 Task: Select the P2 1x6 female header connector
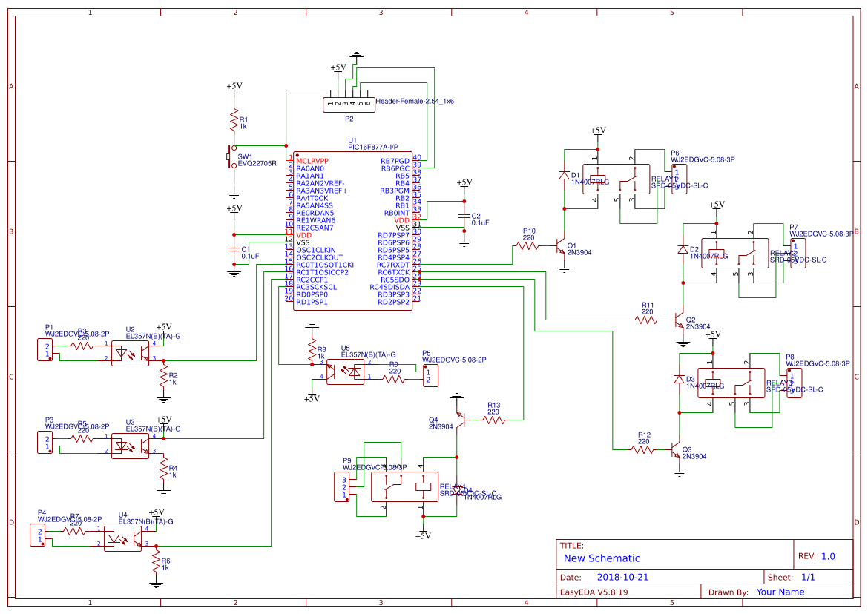point(347,105)
